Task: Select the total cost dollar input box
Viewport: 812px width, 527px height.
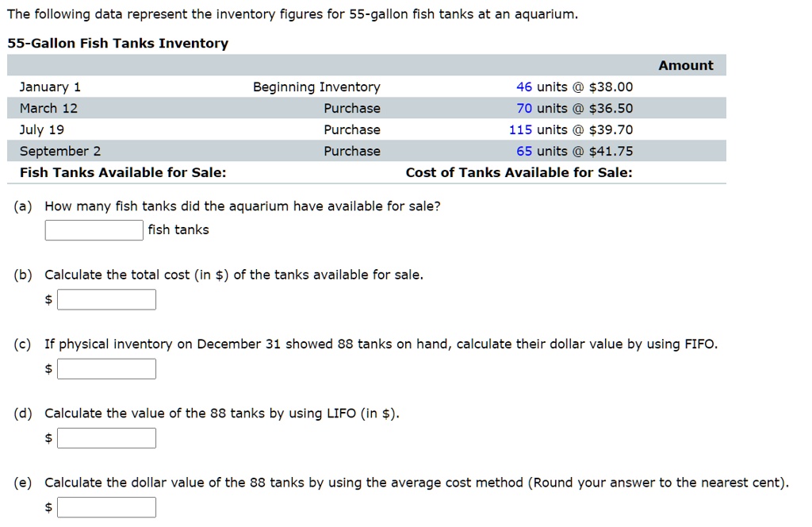Action: pyautogui.click(x=106, y=299)
